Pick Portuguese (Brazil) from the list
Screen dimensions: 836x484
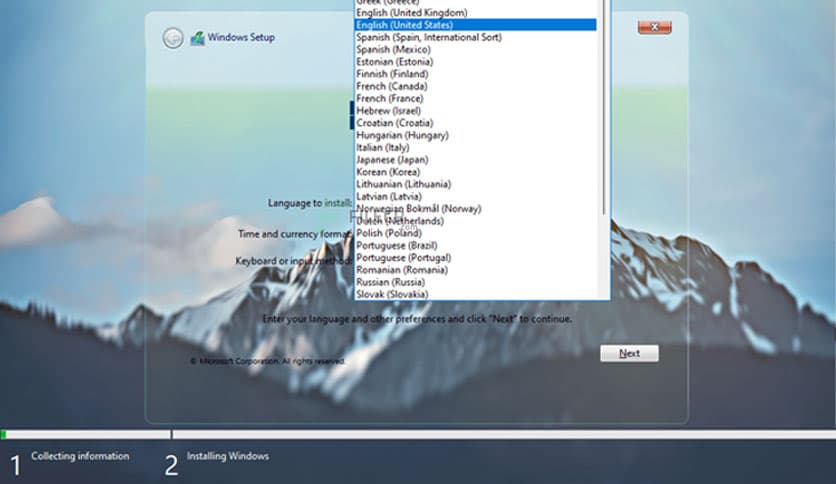tap(476, 245)
